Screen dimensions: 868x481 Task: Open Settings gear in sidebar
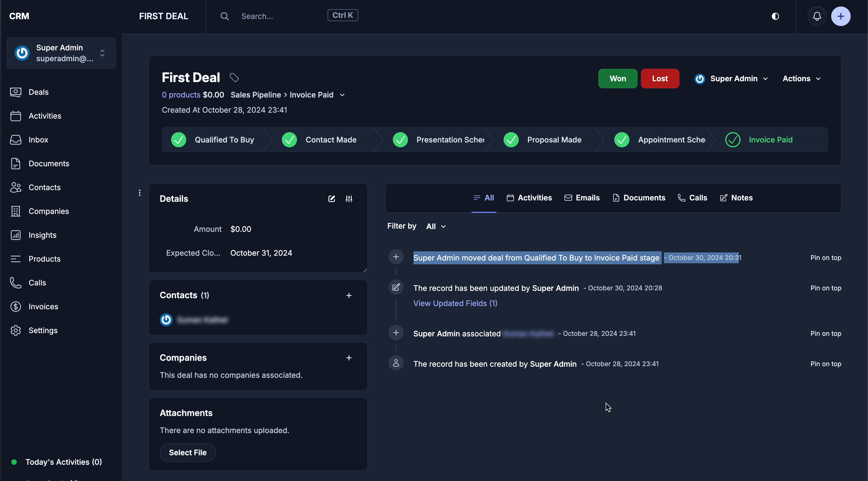tap(15, 330)
